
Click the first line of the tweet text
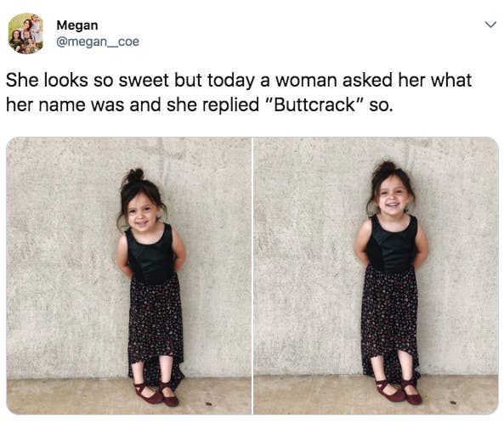239,80
